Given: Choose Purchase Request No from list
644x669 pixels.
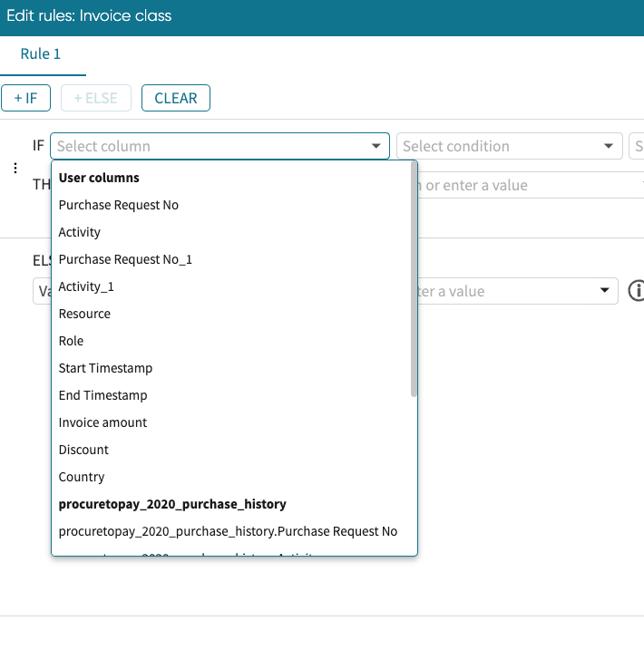Looking at the screenshot, I should point(119,205).
